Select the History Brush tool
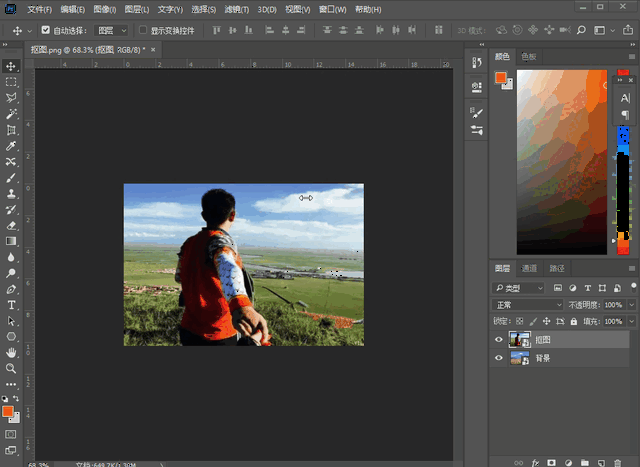This screenshot has width=640, height=467. (11, 209)
